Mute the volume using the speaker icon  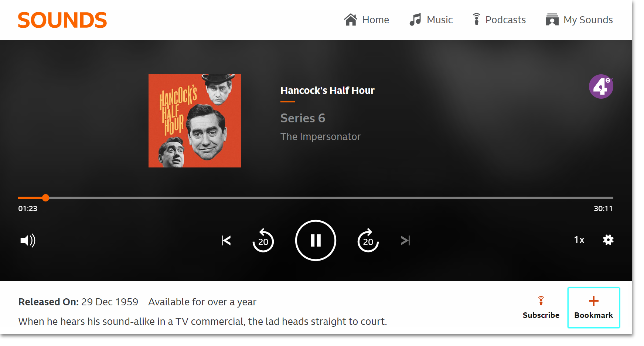pos(28,240)
